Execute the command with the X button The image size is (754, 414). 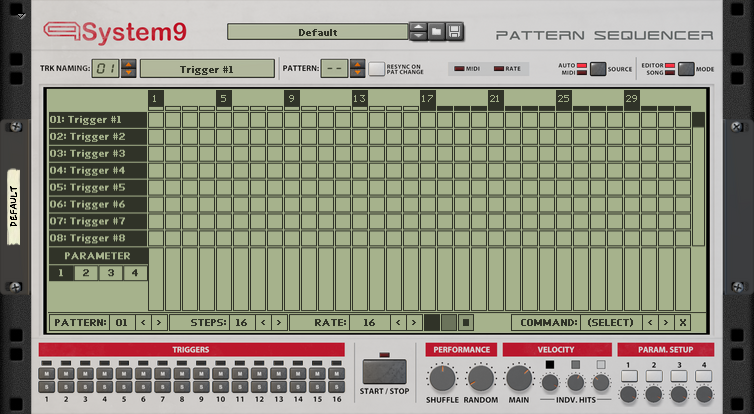682,323
